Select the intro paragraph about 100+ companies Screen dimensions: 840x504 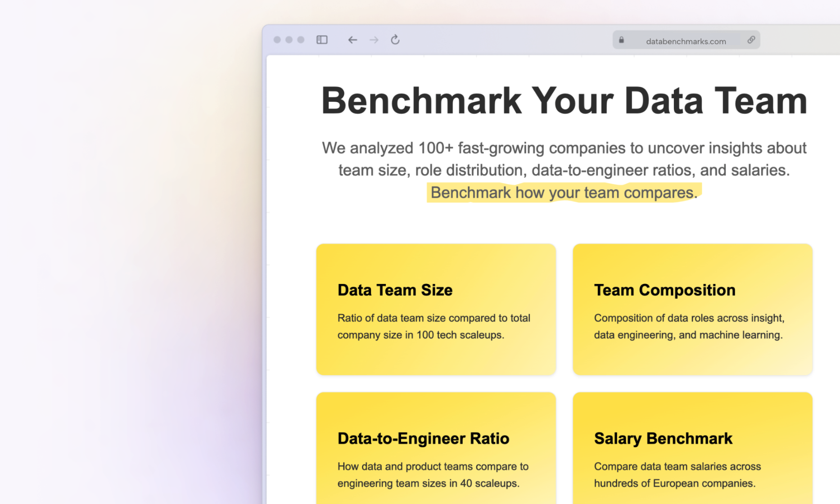coord(564,159)
